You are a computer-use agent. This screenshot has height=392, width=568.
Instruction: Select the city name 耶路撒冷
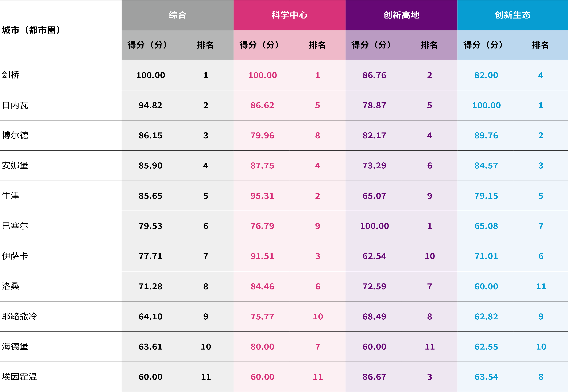click(x=19, y=316)
